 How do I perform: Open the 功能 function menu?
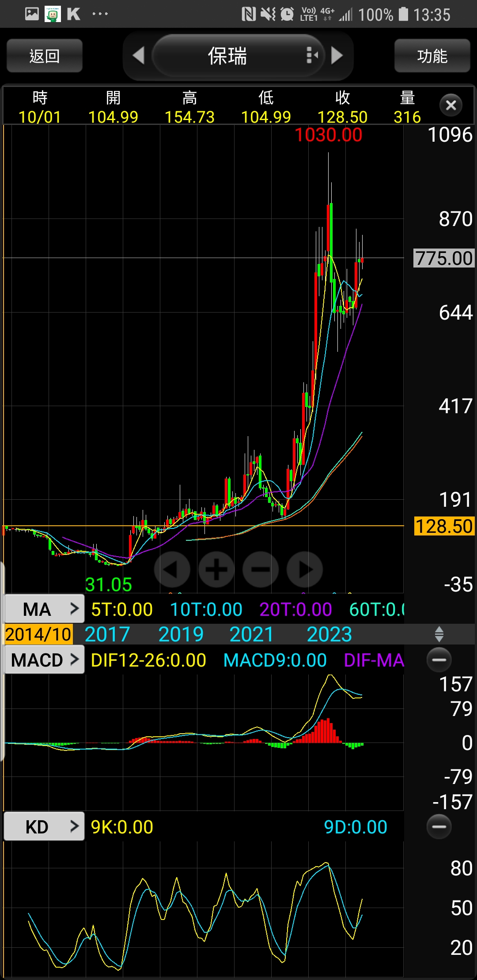[x=432, y=56]
